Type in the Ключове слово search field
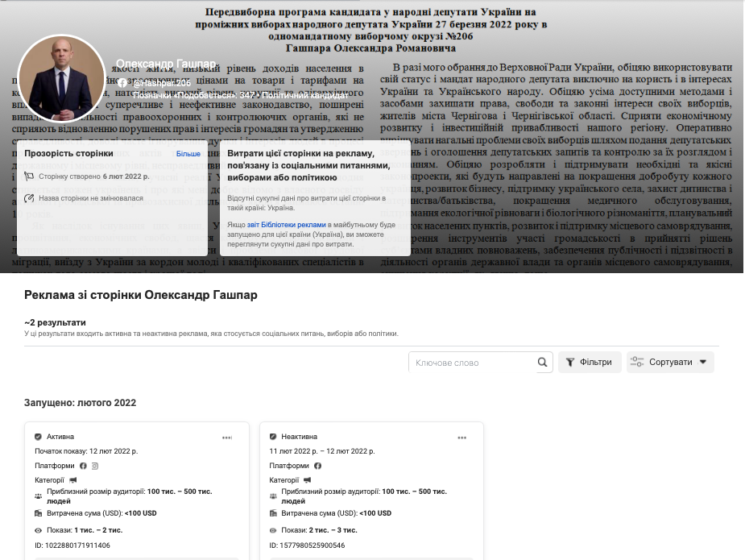The width and height of the screenshot is (745, 560). 471,363
